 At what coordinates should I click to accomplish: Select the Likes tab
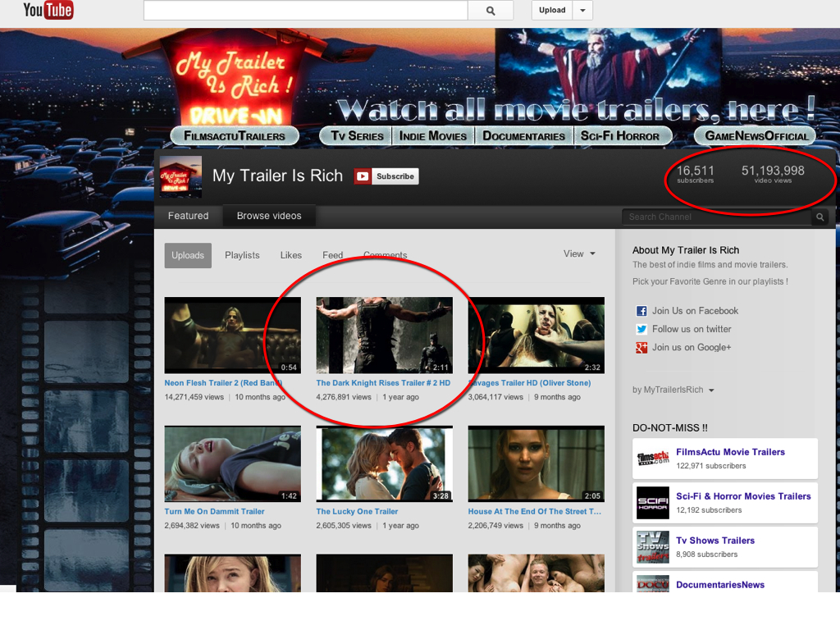(x=291, y=256)
